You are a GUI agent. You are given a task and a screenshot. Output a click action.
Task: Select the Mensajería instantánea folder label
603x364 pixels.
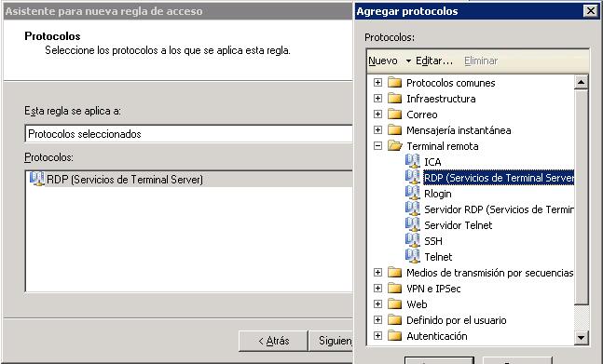click(459, 130)
